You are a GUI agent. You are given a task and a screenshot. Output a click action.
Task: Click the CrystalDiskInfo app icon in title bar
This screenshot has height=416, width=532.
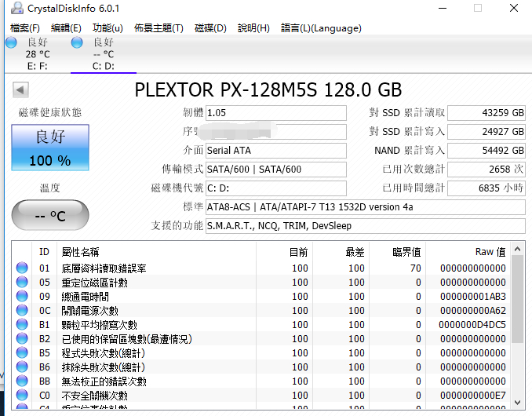(17, 8)
